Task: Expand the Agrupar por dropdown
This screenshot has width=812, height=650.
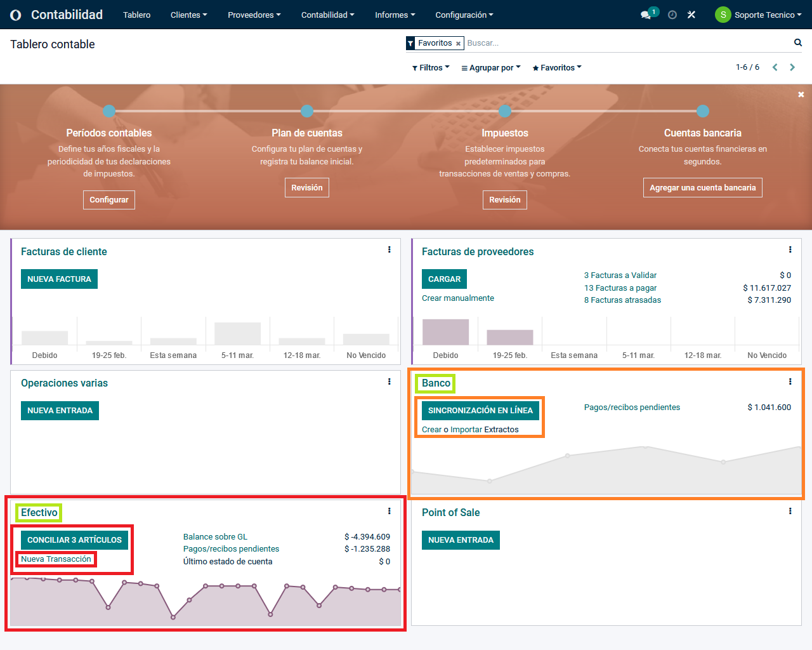Action: coord(490,68)
